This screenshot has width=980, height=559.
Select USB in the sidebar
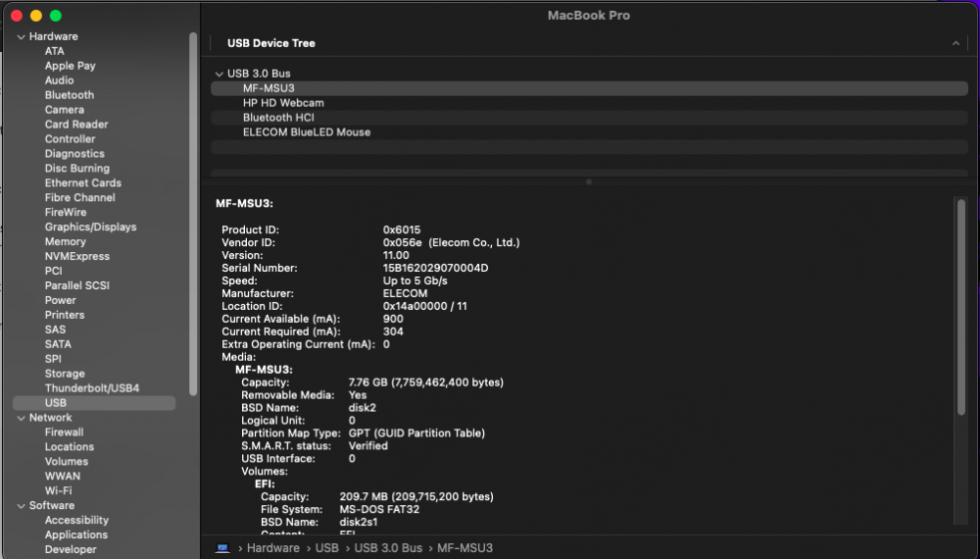click(94, 403)
